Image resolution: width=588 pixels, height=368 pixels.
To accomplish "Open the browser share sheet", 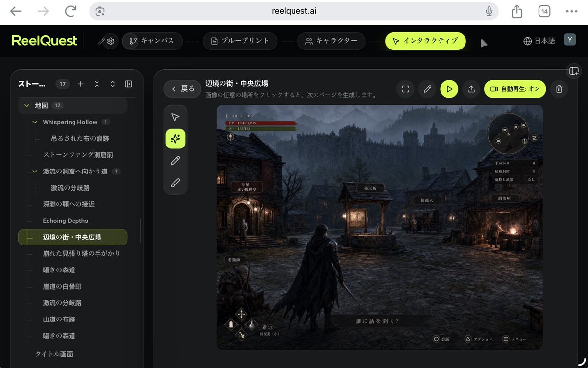I will pos(517,11).
